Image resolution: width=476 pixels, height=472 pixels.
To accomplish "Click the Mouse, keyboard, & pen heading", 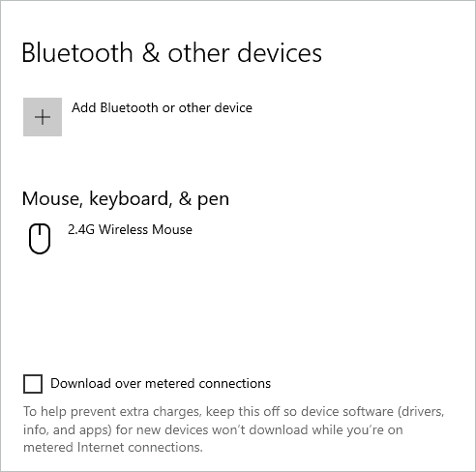I will tap(126, 198).
